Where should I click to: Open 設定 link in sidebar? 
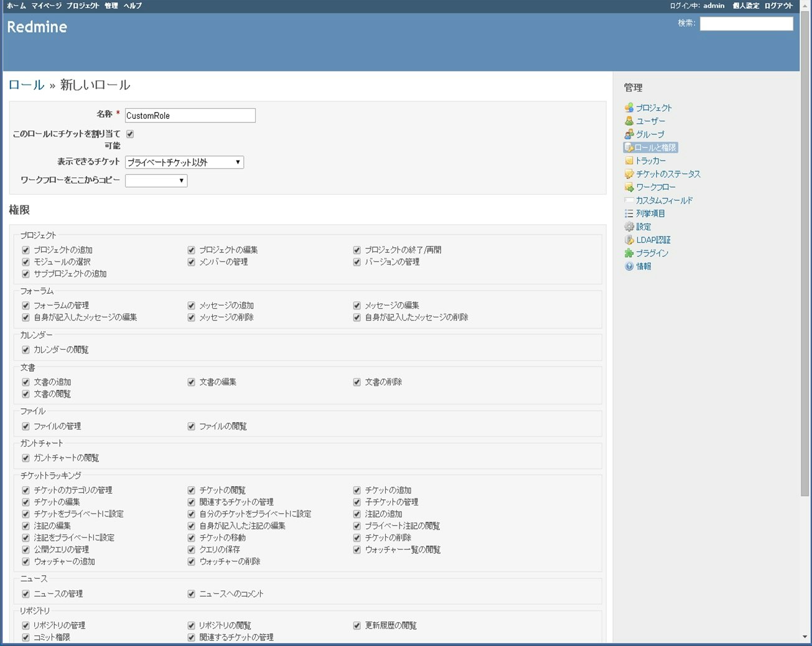click(x=643, y=227)
